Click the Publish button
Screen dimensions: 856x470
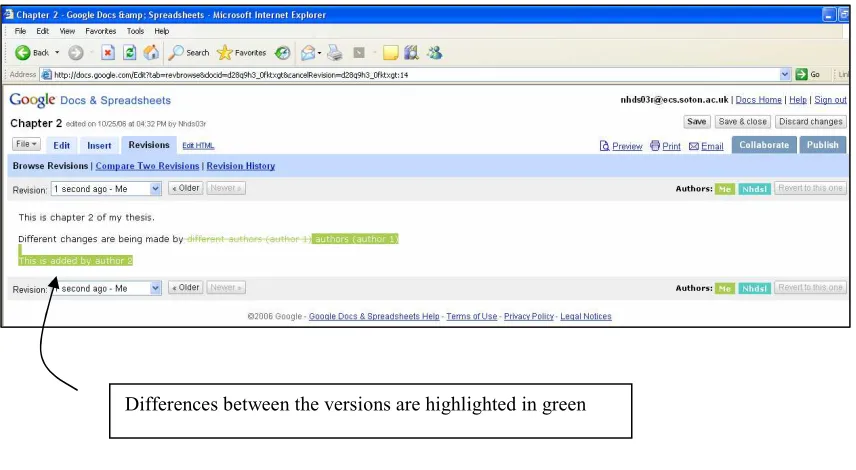click(823, 145)
